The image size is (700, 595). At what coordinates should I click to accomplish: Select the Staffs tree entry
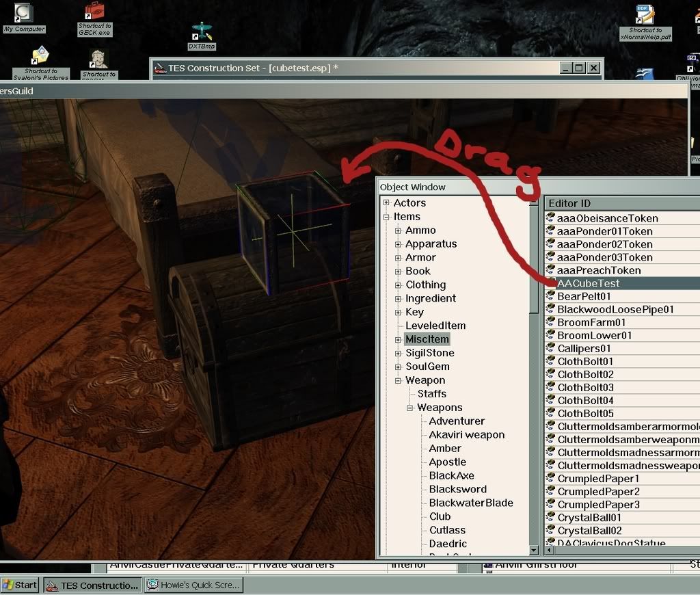point(432,393)
